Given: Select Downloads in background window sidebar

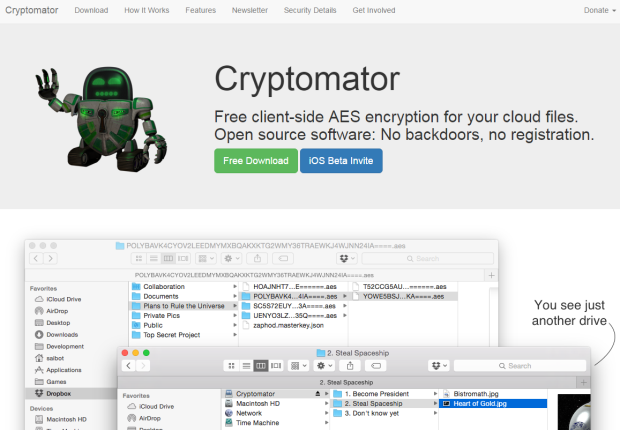Looking at the screenshot, I should coord(57,335).
